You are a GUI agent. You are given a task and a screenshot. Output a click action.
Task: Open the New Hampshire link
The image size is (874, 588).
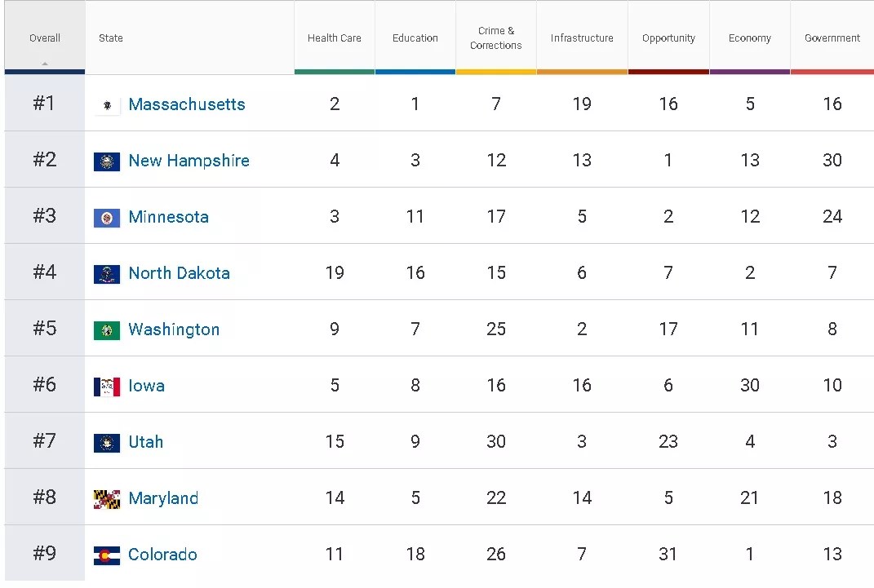coord(189,161)
